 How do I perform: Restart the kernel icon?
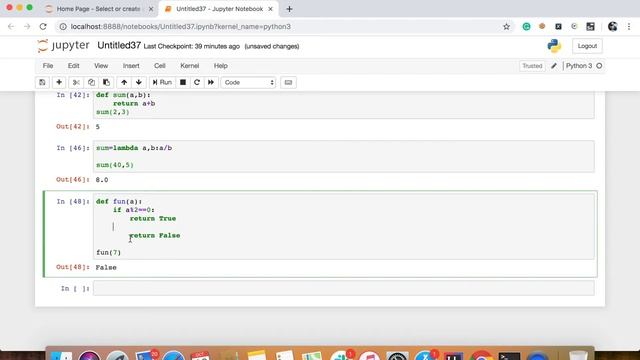197,82
